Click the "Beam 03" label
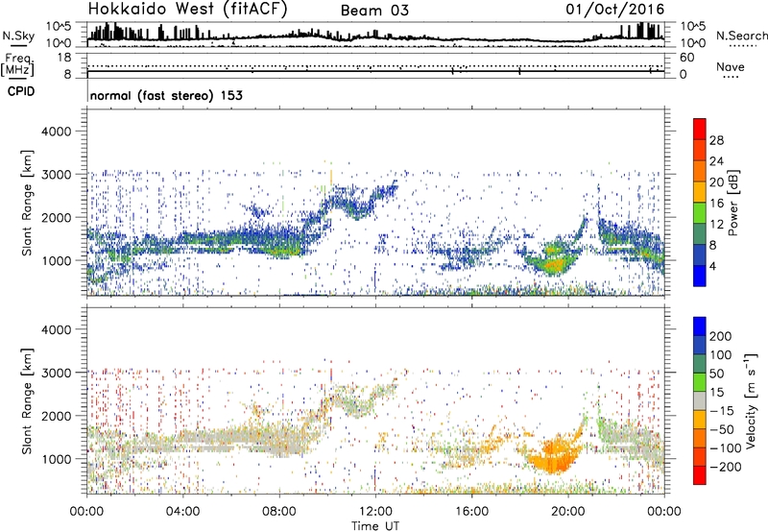This screenshot has height=532, width=768. coord(374,11)
